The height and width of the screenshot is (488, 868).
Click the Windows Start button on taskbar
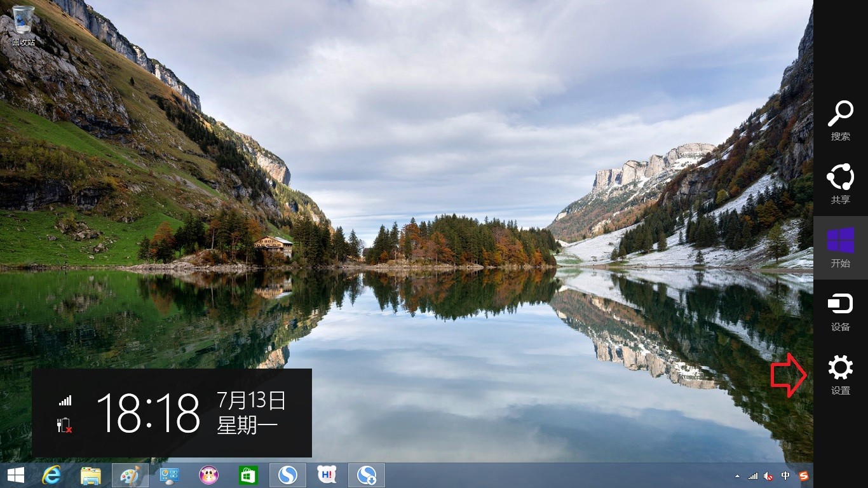16,475
